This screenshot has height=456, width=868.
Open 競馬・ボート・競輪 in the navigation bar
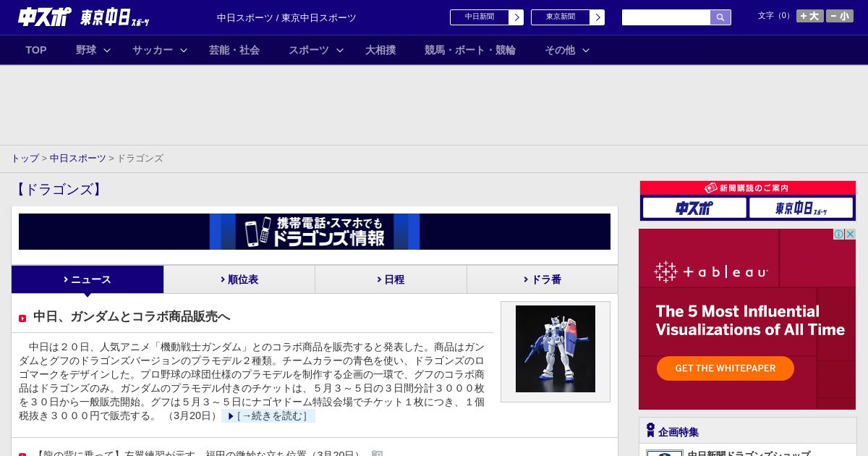point(470,50)
